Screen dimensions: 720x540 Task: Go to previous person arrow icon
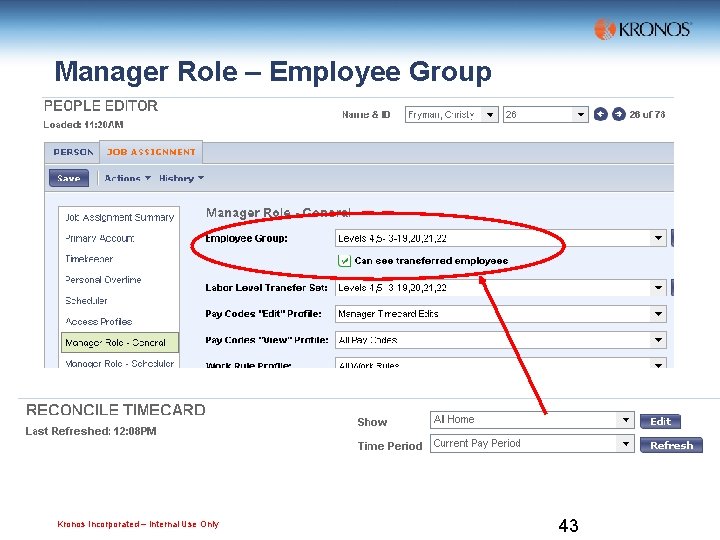click(x=601, y=114)
